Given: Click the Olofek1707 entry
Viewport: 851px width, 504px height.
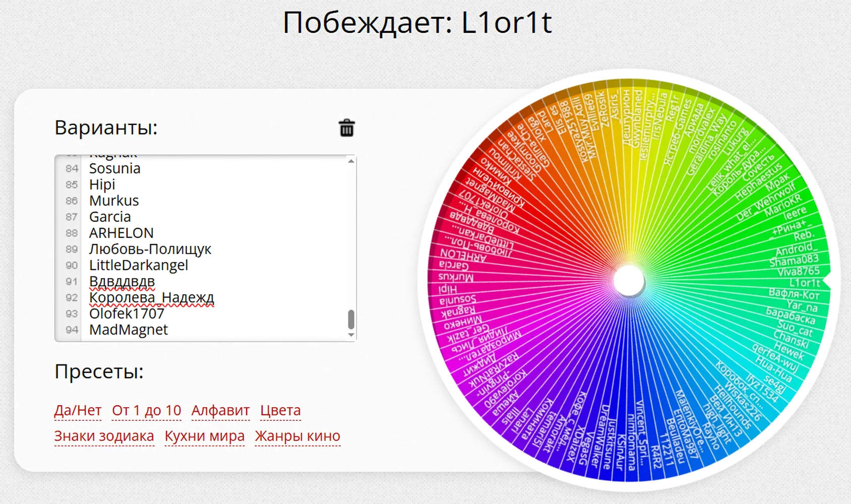Looking at the screenshot, I should pos(127,313).
